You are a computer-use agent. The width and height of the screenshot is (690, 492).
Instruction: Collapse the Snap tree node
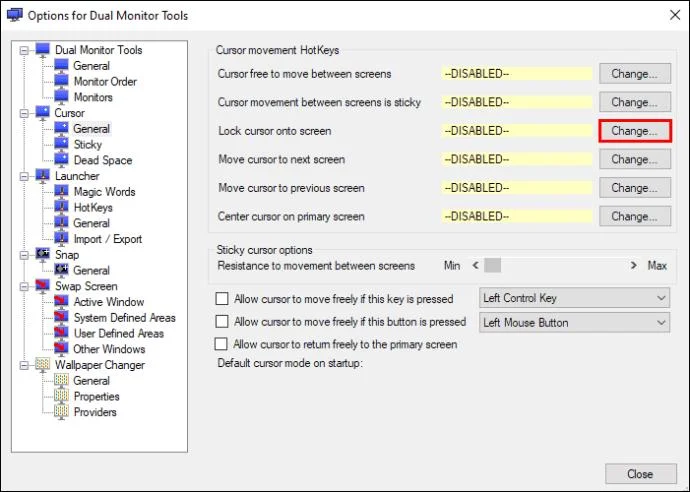[x=24, y=255]
